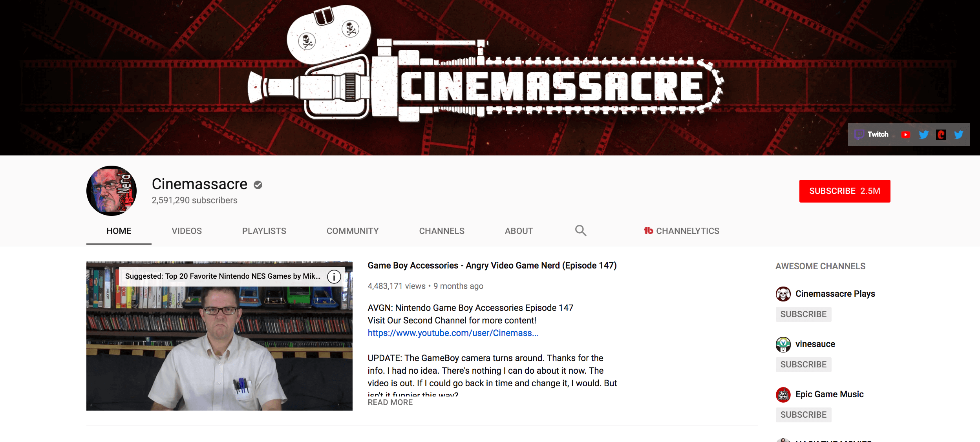Viewport: 980px width, 442px height.
Task: Click the red C Cinemassacre site icon
Action: click(x=941, y=135)
